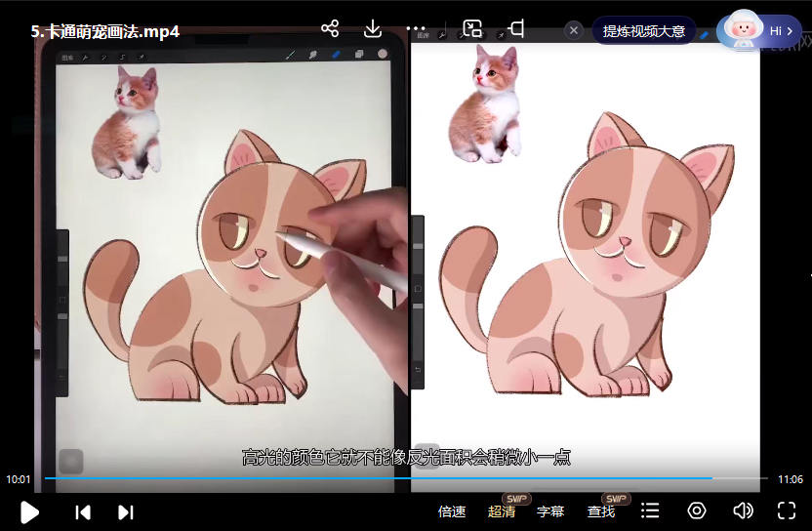This screenshot has width=812, height=531.
Task: Open the AI assistant avatar
Action: click(x=745, y=30)
